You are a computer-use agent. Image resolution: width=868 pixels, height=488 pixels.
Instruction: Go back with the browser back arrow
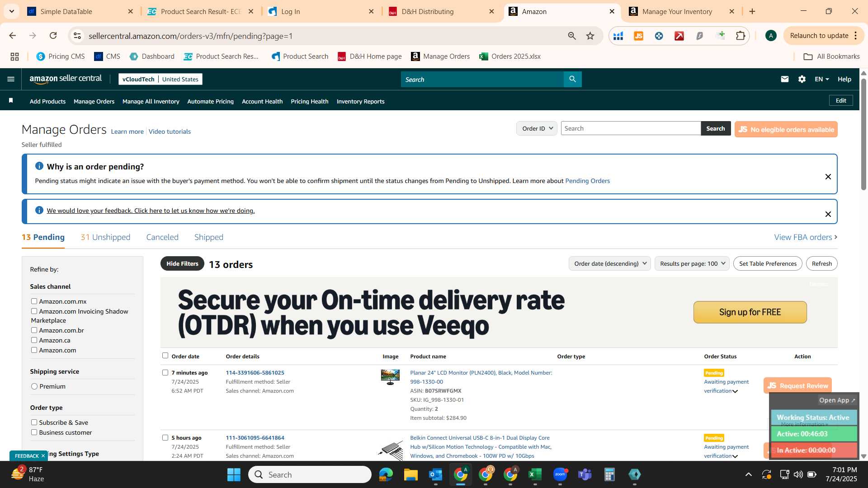[x=13, y=36]
